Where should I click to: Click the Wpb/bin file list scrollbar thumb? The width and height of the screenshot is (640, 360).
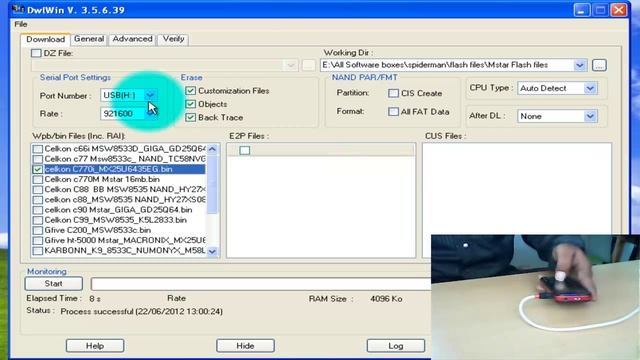pyautogui.click(x=212, y=184)
